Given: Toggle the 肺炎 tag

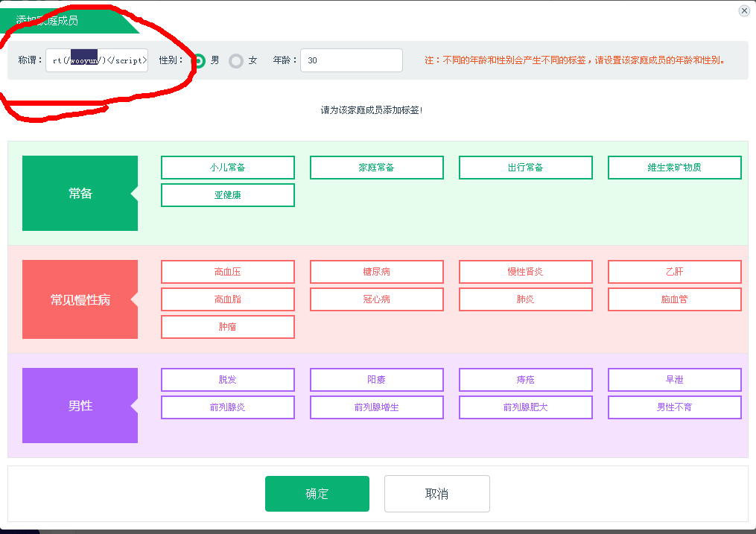Looking at the screenshot, I should tap(526, 299).
